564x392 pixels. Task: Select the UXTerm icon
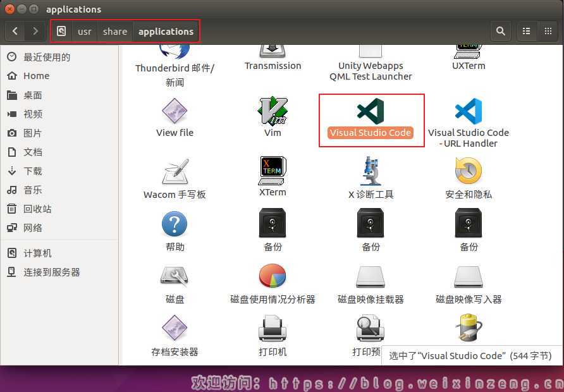click(468, 51)
